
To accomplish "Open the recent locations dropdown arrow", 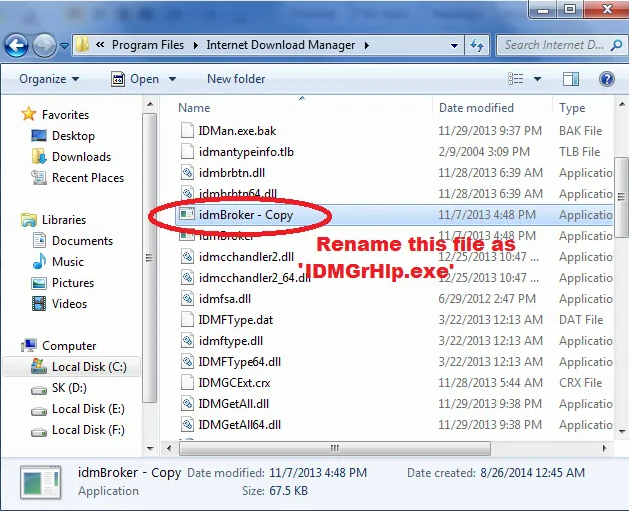I will click(64, 46).
